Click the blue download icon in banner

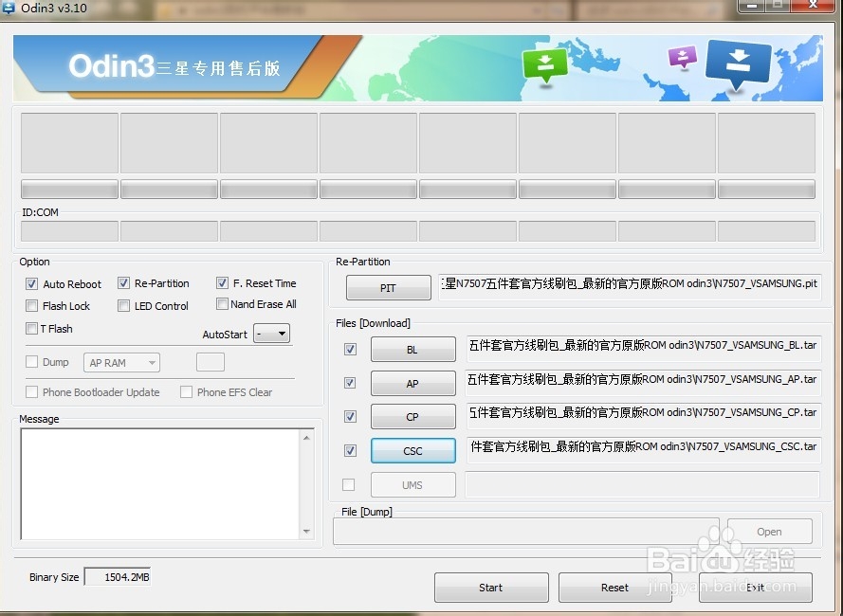739,63
